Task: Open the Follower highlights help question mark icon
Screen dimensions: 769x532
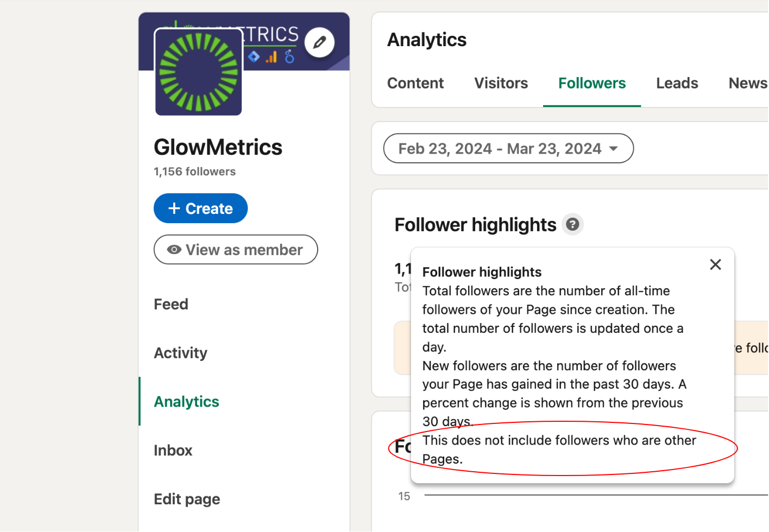Action: coord(572,224)
